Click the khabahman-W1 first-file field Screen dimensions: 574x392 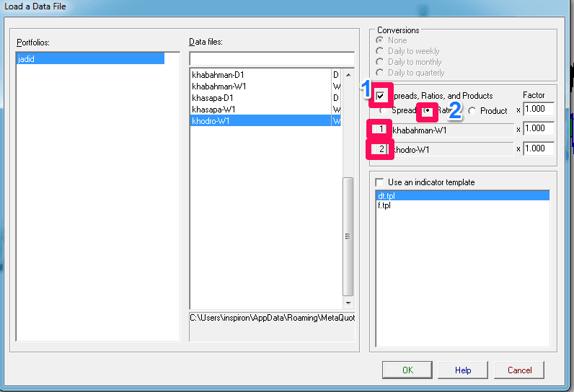(x=452, y=130)
